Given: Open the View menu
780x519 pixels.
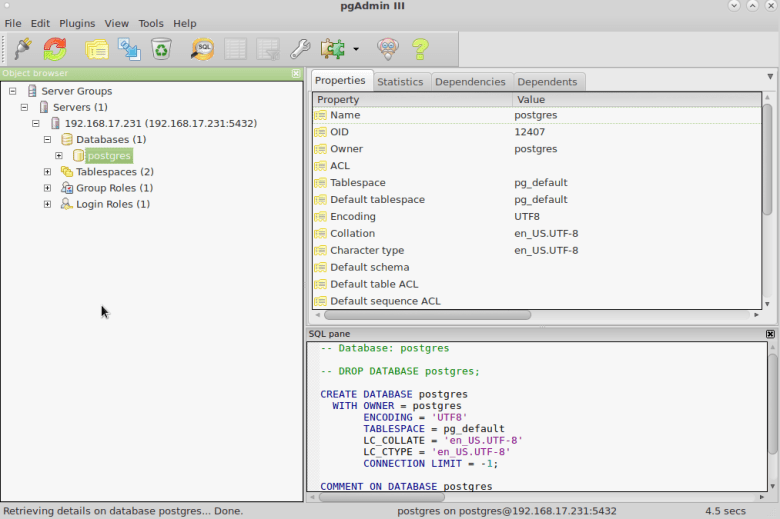Looking at the screenshot, I should pos(116,23).
